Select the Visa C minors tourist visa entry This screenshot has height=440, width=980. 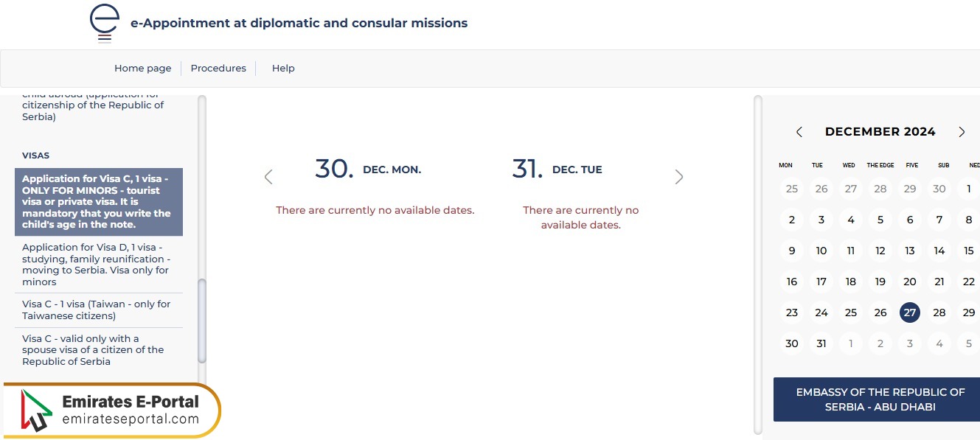[98, 201]
